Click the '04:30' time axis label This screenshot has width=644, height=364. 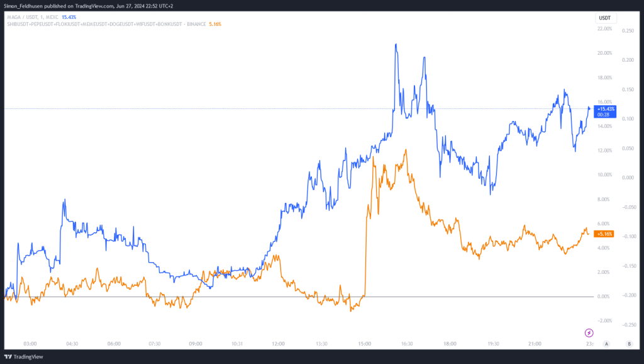click(72, 344)
